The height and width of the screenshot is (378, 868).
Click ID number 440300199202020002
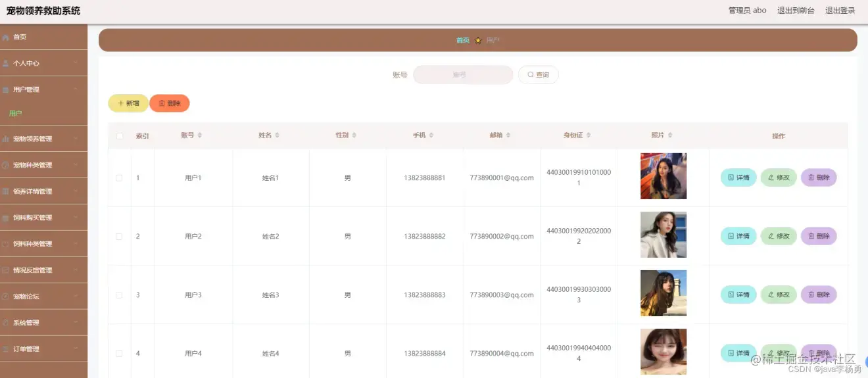(579, 236)
